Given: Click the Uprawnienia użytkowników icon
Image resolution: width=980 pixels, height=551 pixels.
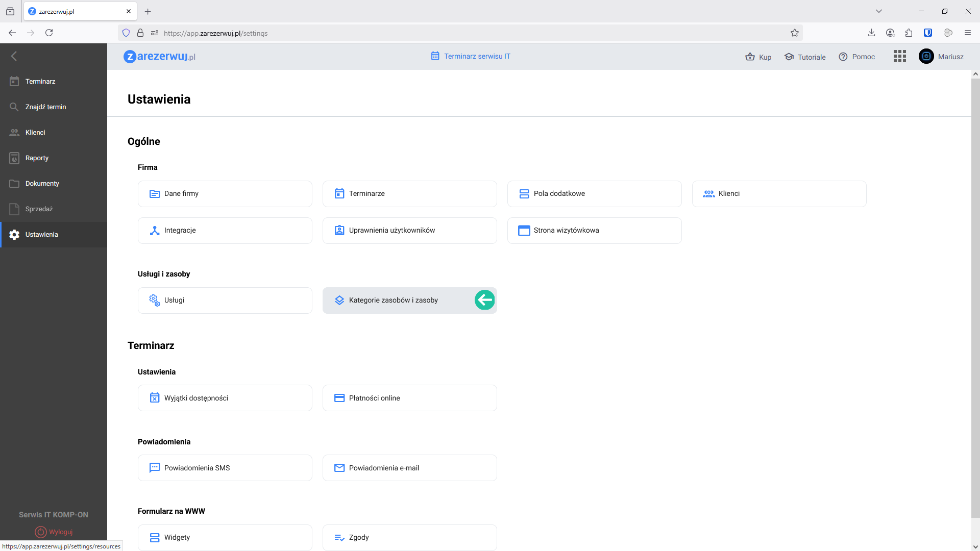Looking at the screenshot, I should [x=339, y=231].
